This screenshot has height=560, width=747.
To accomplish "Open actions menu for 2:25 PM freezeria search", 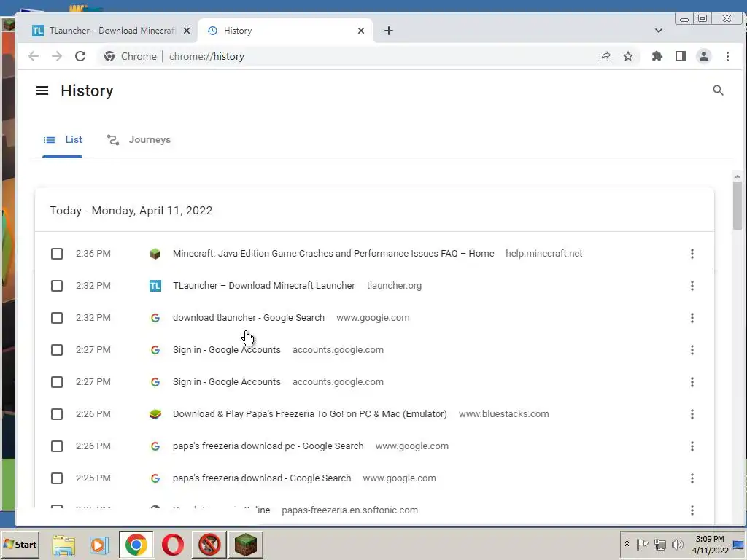I will point(692,478).
